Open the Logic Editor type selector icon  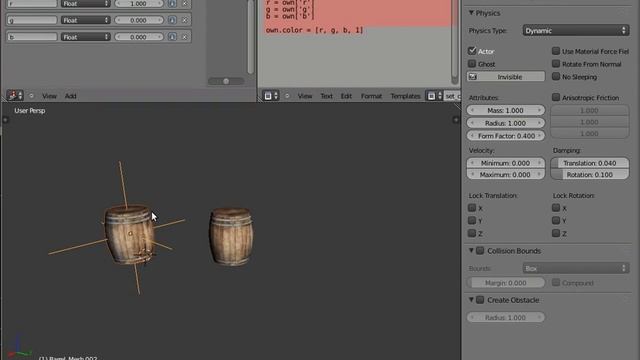pos(15,96)
